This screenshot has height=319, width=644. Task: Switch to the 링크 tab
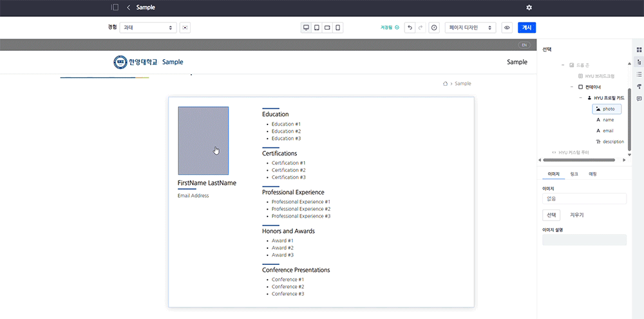point(574,174)
